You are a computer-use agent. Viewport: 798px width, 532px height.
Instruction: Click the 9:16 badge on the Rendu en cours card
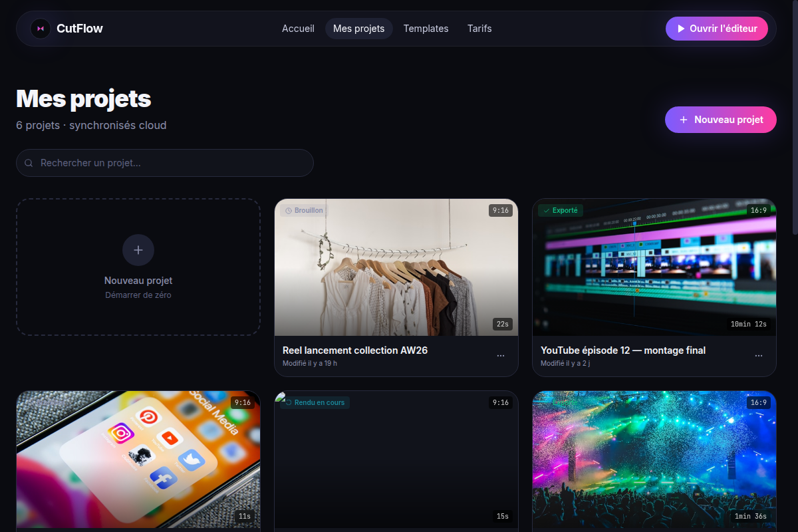[x=500, y=402]
